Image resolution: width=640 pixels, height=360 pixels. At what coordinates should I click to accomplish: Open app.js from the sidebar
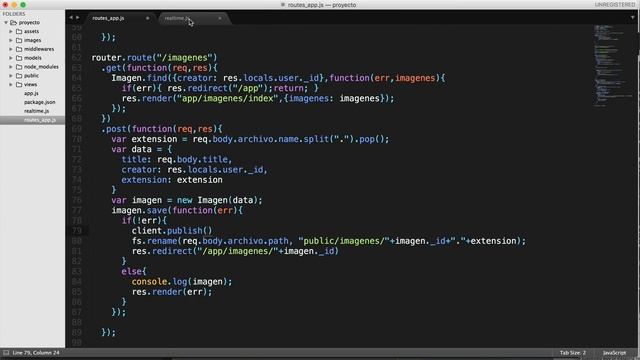pyautogui.click(x=31, y=93)
